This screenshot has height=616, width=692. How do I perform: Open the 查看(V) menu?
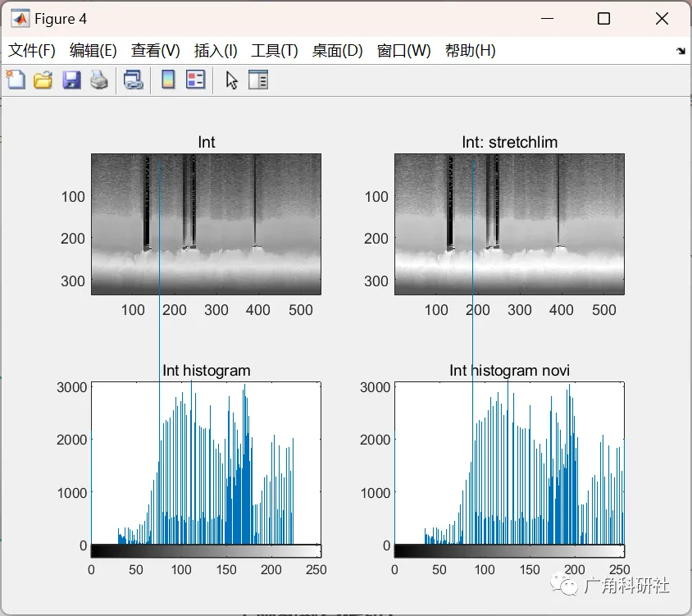pos(155,51)
